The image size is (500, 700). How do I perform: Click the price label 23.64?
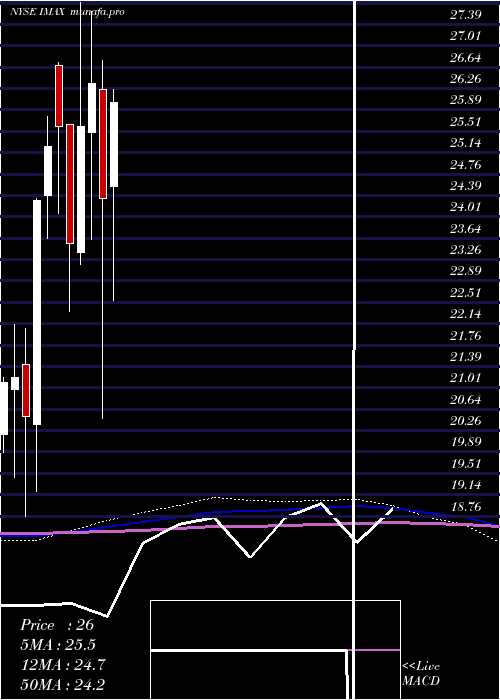coord(465,228)
